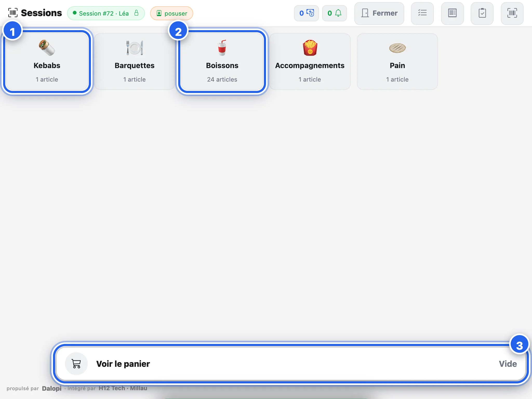Click the burrito emoji on the Kebabs card
The width and height of the screenshot is (532, 399).
click(x=47, y=48)
